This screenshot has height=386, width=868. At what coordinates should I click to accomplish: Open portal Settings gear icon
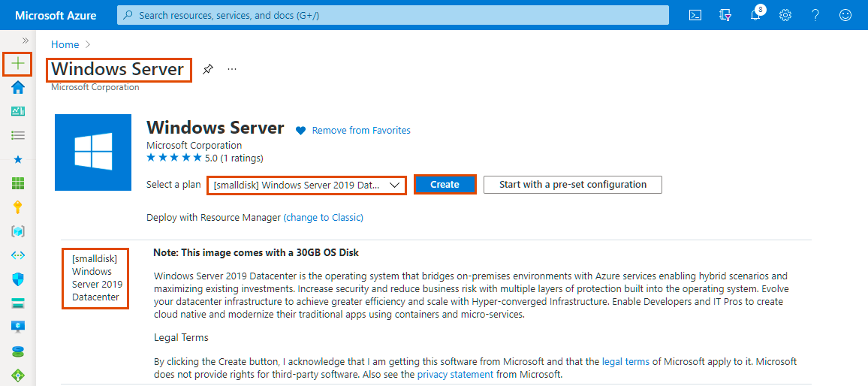tap(785, 16)
